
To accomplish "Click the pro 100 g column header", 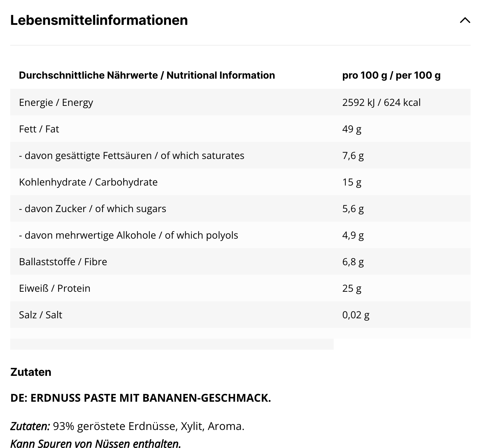I will point(391,75).
